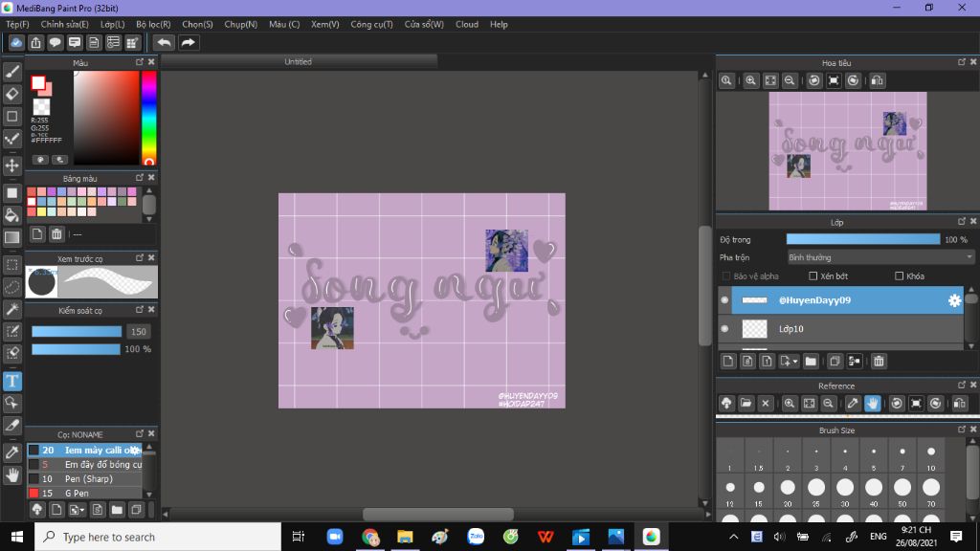980x551 pixels.
Task: Set brush size slider showing 150
Action: tap(77, 332)
